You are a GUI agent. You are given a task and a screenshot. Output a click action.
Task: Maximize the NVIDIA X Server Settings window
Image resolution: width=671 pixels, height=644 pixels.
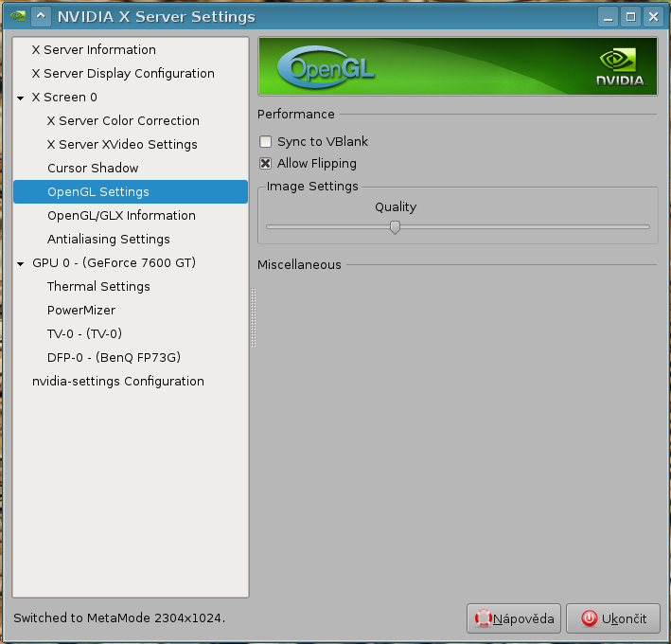pyautogui.click(x=630, y=17)
